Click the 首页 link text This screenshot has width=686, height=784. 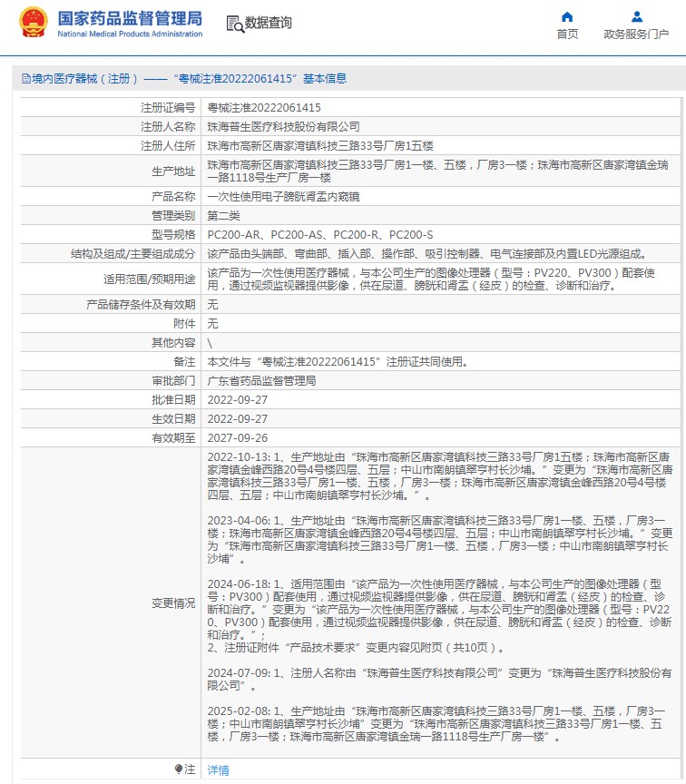click(x=567, y=34)
